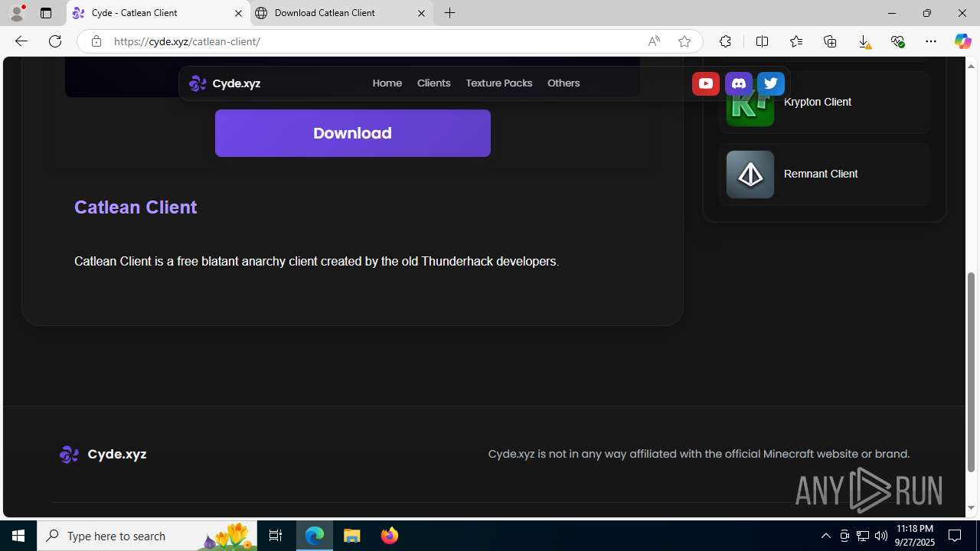
Task: Refresh the current page
Action: 55,41
